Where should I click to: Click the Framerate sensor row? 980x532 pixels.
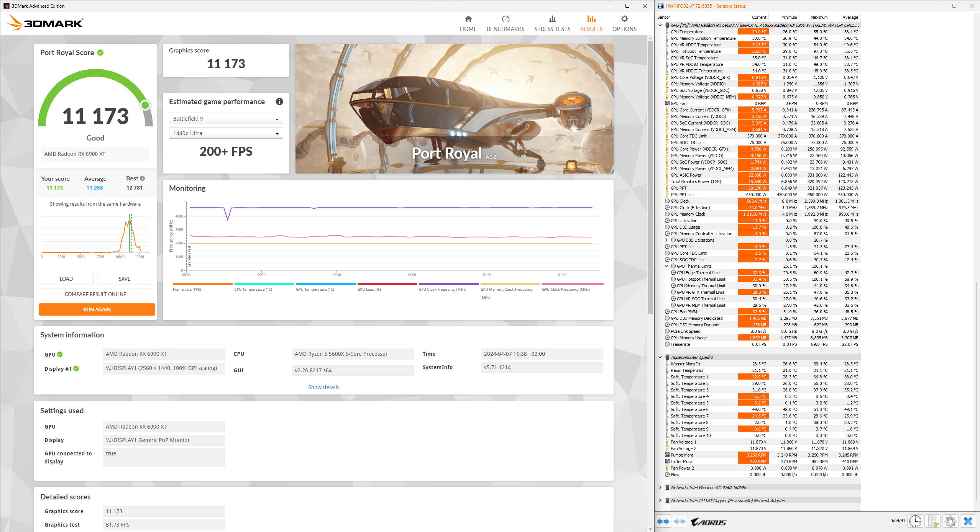click(762, 344)
